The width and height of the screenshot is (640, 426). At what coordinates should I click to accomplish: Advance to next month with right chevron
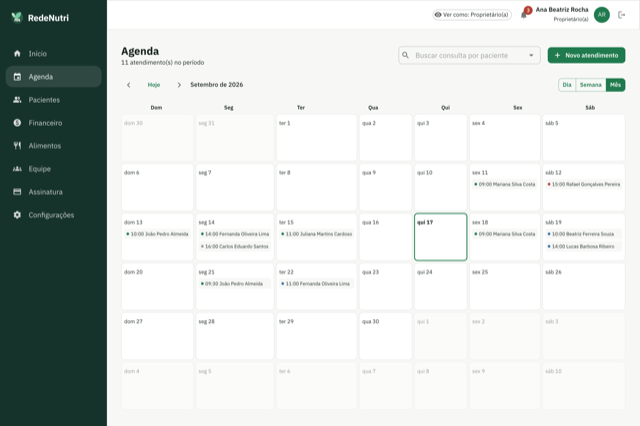coord(179,85)
